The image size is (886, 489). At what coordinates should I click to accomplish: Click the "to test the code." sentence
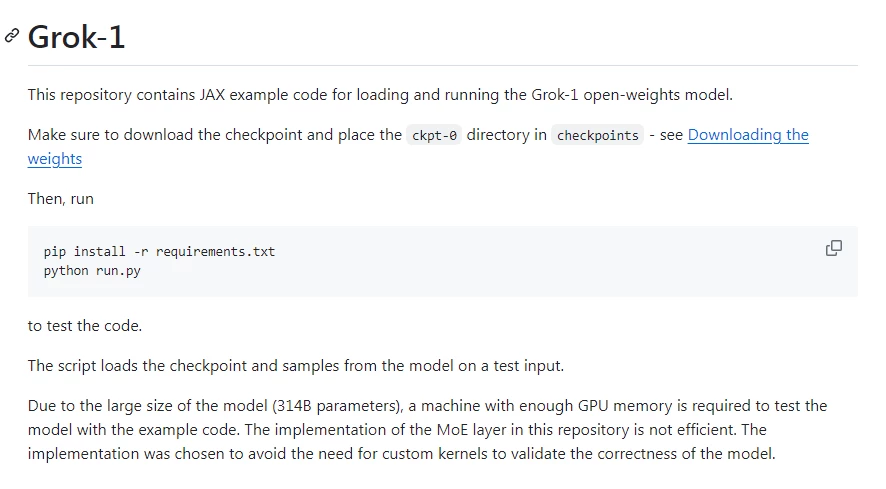(x=85, y=326)
